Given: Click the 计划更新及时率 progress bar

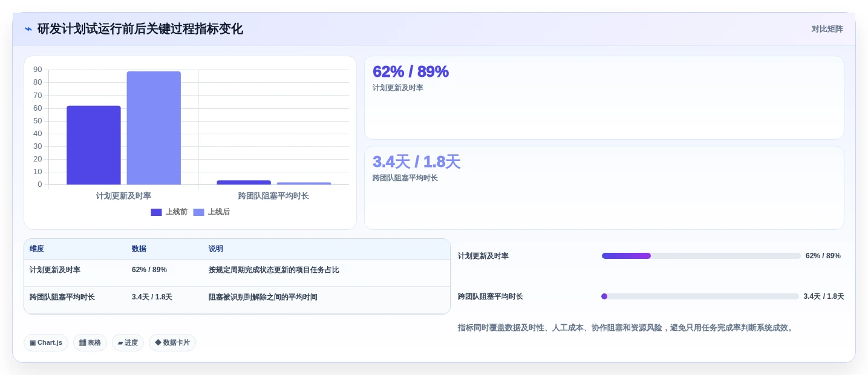Looking at the screenshot, I should coord(701,256).
